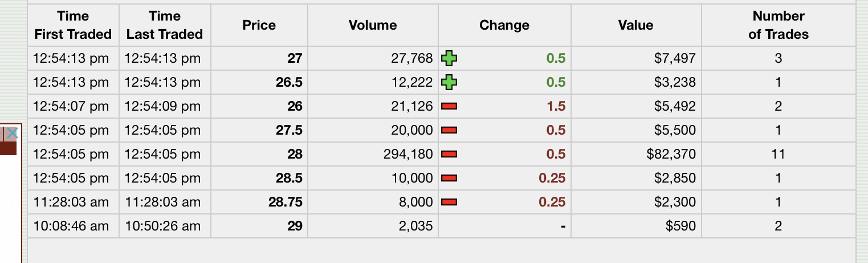Click the Time Last Traded header
868x263 pixels.
click(165, 25)
